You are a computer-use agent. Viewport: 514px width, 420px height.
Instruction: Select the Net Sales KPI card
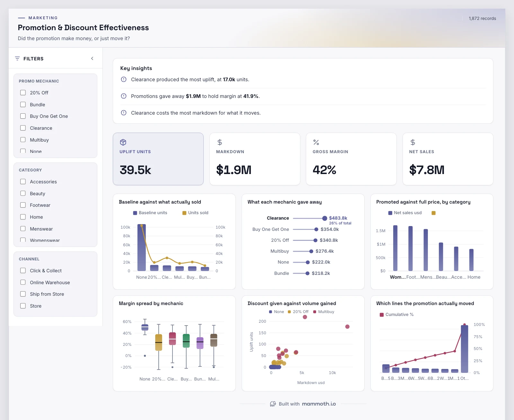pos(448,159)
